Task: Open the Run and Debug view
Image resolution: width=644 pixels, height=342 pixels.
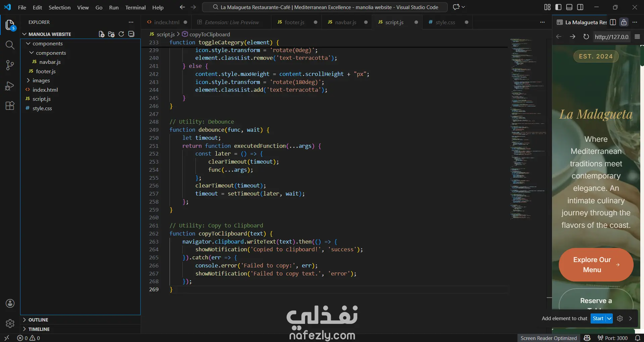Action: pyautogui.click(x=10, y=86)
